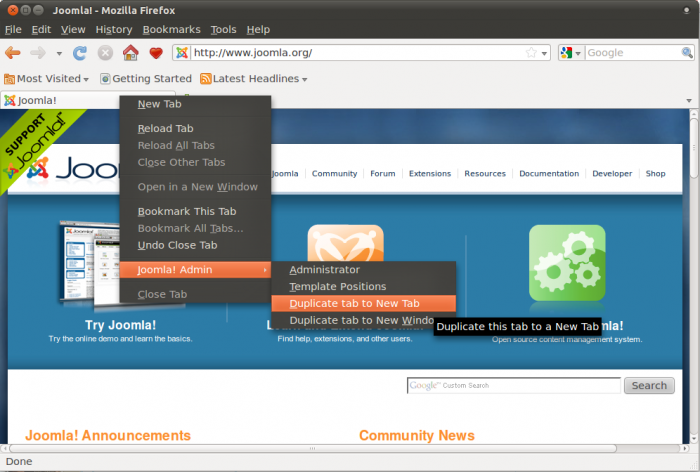Click the search magnifier icon

[x=687, y=53]
